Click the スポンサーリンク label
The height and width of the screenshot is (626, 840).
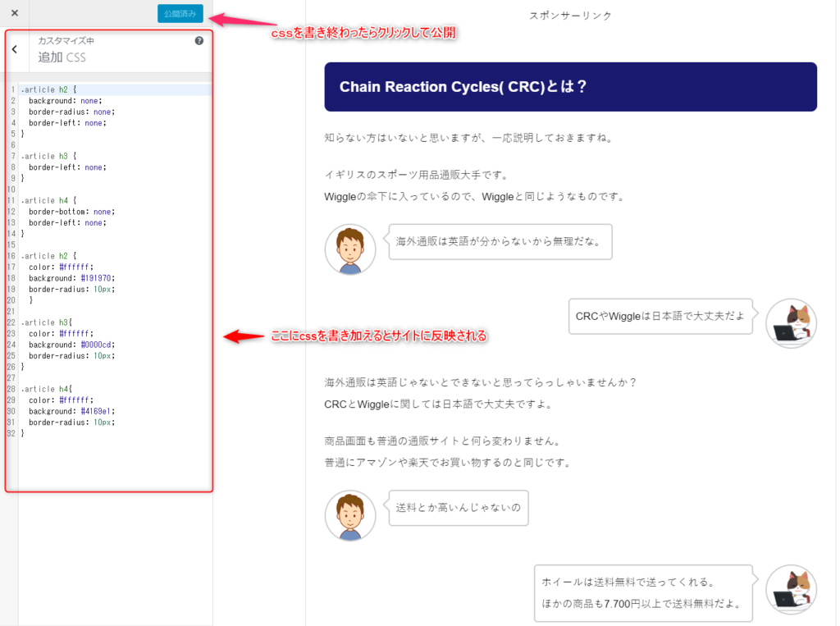click(571, 16)
